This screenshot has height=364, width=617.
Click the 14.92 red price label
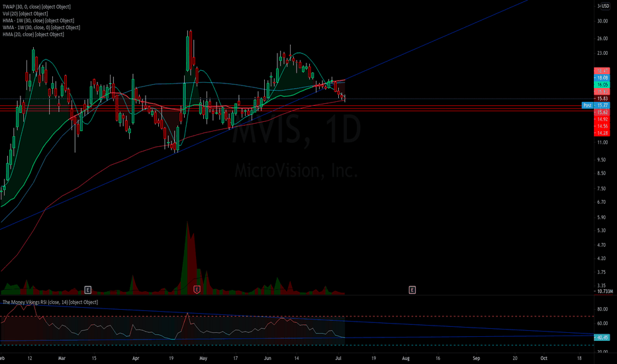(602, 119)
